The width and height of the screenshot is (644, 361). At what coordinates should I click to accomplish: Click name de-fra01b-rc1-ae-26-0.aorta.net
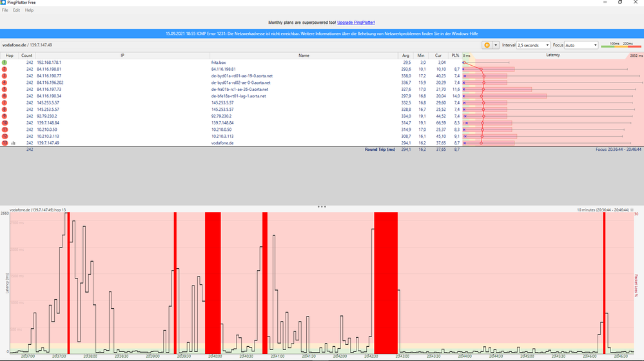240,89
